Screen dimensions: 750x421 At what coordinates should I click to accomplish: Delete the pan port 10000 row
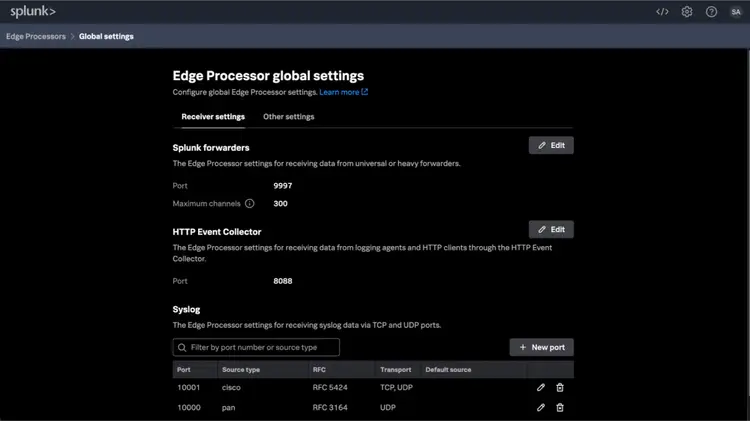(560, 408)
